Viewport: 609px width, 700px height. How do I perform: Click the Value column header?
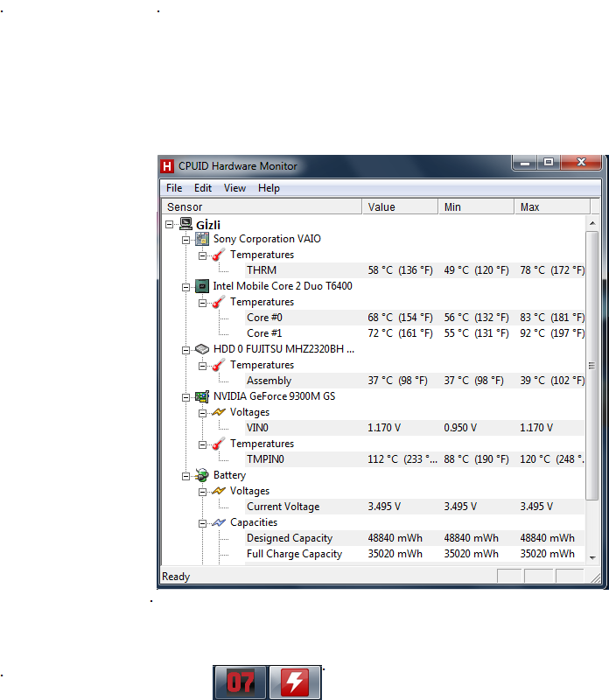pyautogui.click(x=399, y=207)
